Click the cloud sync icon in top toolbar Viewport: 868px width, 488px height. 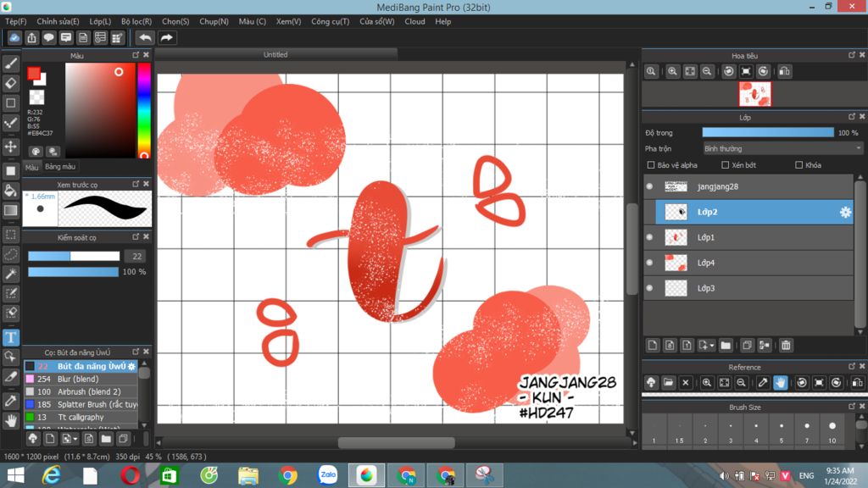pos(14,37)
